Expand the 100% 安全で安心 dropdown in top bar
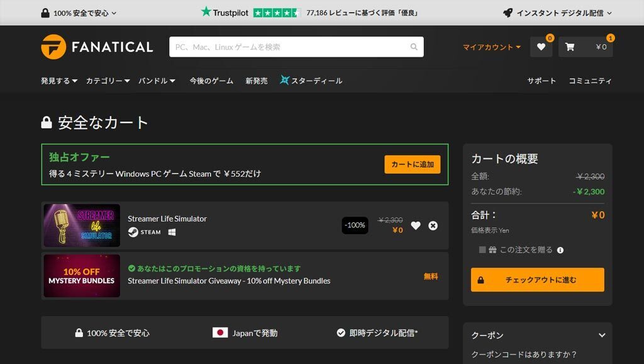This screenshot has width=644, height=364. tap(79, 13)
